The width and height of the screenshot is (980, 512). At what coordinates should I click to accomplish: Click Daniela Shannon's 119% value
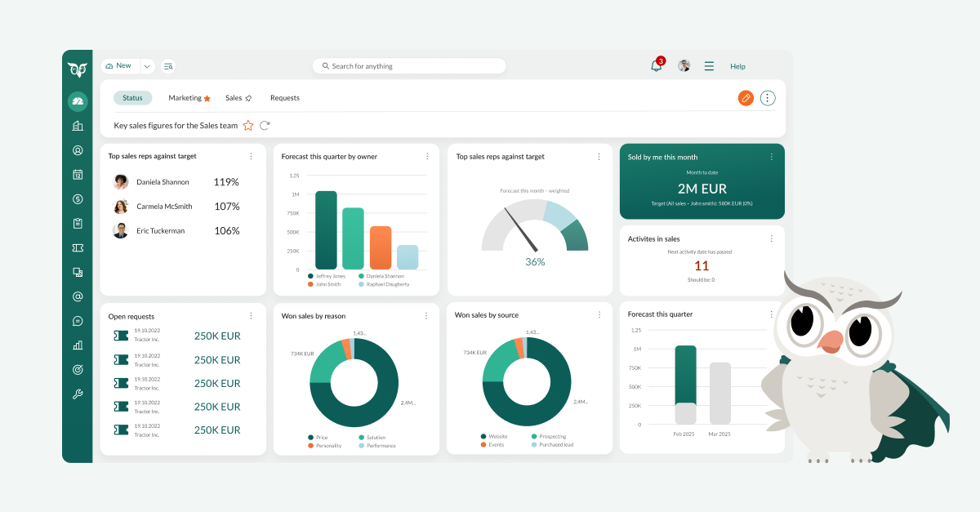click(226, 182)
